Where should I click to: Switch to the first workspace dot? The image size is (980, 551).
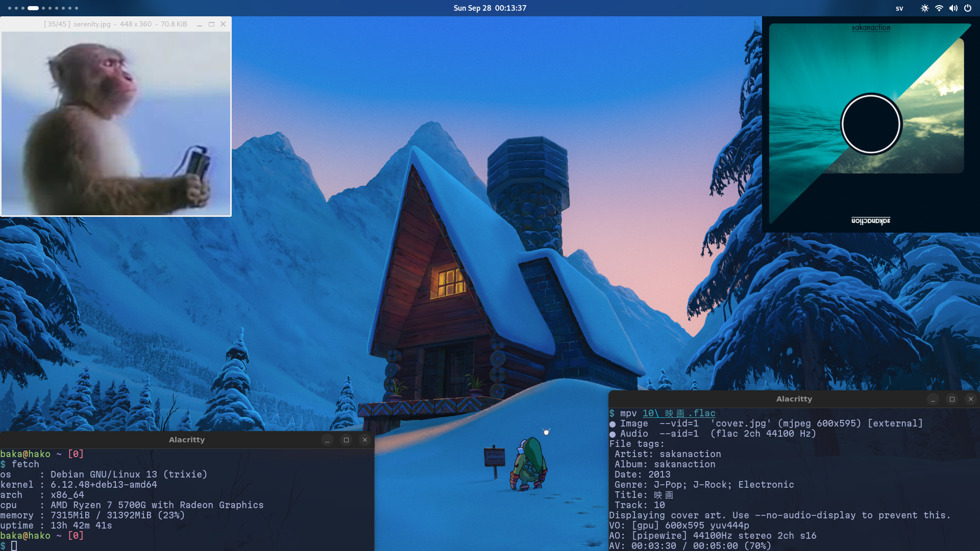click(10, 8)
